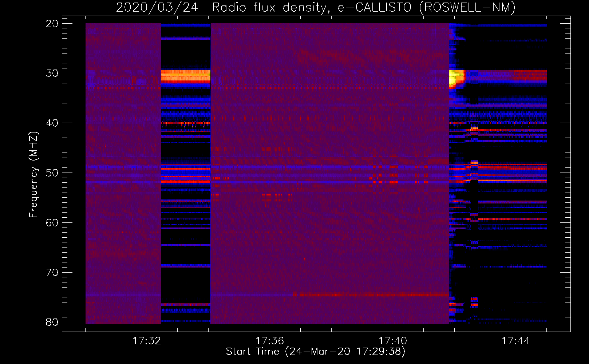Click the 'Frequency (MHZ)' y-axis label

33,175
